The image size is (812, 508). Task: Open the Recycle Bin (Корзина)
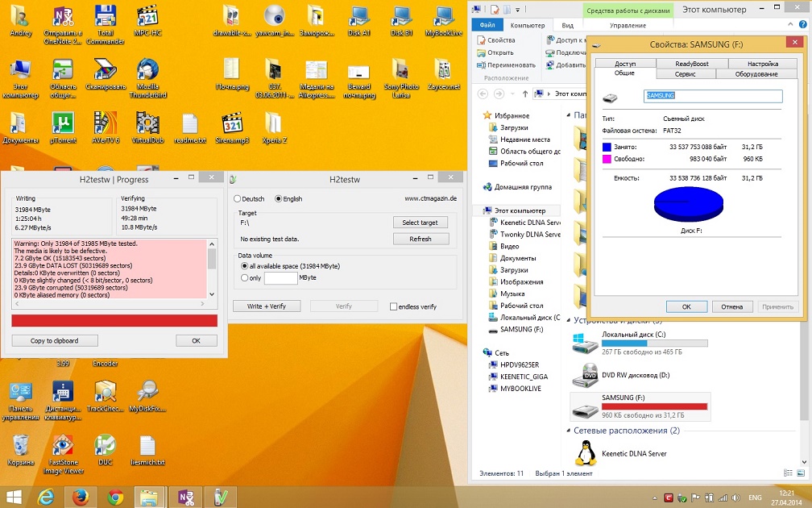coord(21,450)
